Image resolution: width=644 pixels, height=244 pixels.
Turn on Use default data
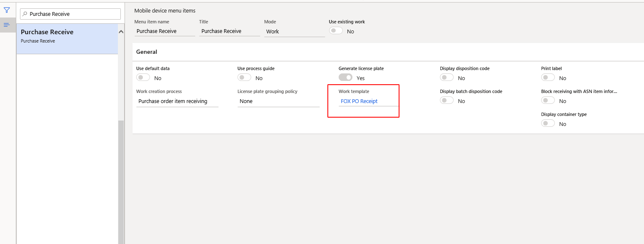143,77
